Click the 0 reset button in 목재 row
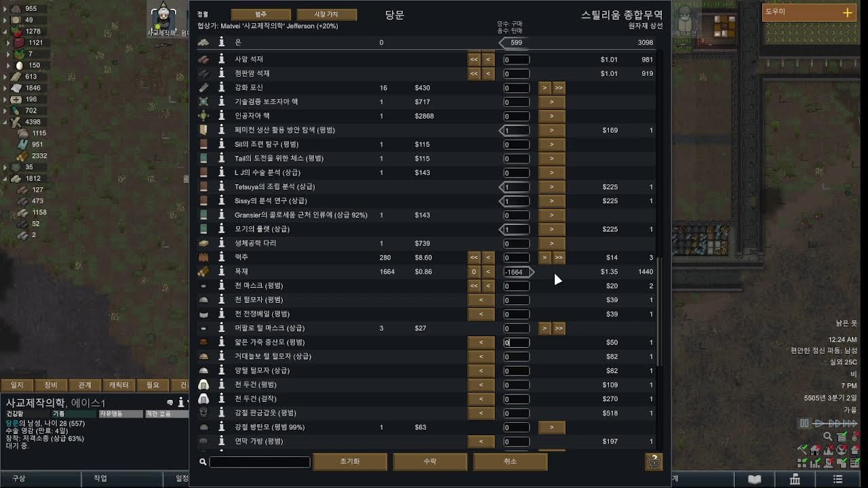The width and height of the screenshot is (868, 488). [x=474, y=272]
